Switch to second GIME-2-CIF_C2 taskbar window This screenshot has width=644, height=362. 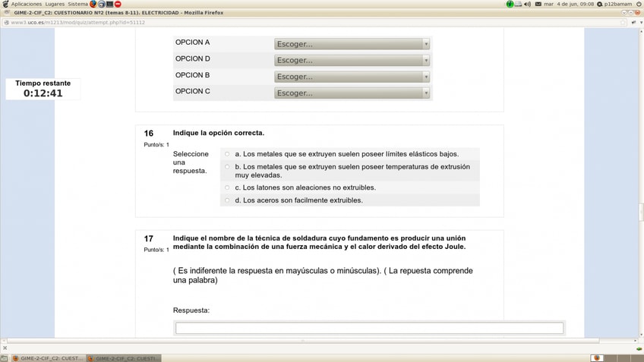[124, 358]
